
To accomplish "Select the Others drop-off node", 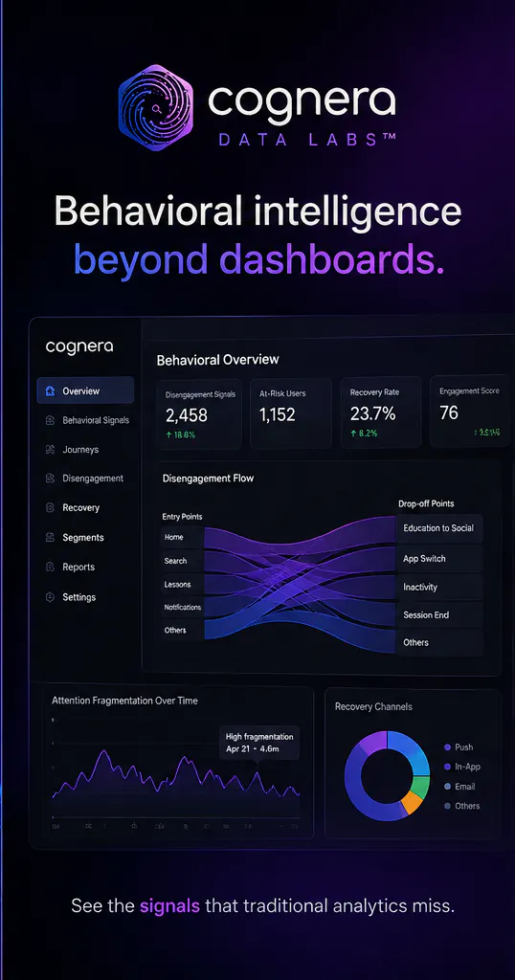I will (439, 642).
